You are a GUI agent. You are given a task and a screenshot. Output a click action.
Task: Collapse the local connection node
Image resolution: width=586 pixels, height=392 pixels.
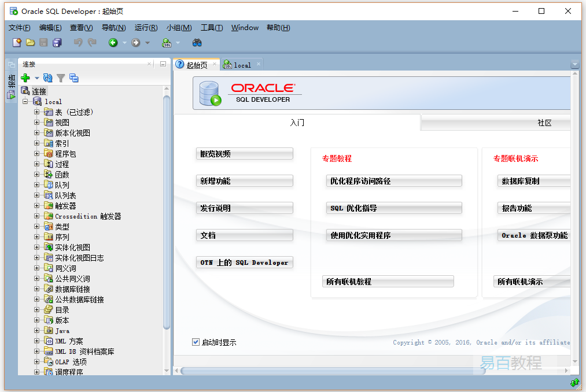25,102
